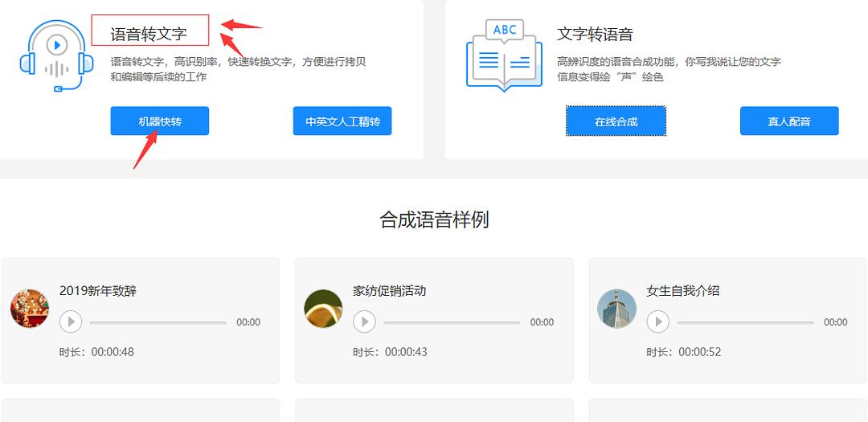
Task: Play the 家纺促销活动 sample audio
Action: coord(364,322)
